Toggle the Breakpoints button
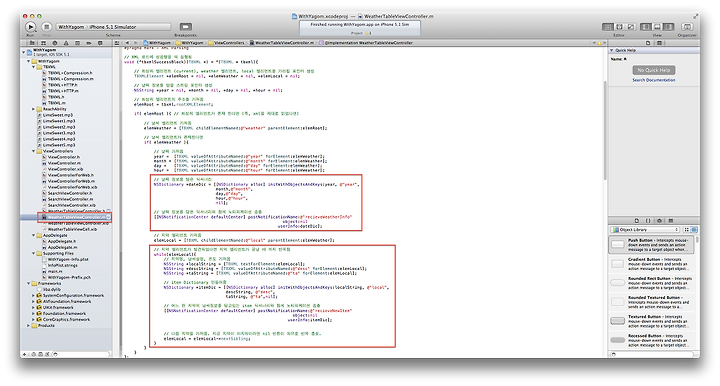Viewport: 720px width, 386px height. pos(186,27)
